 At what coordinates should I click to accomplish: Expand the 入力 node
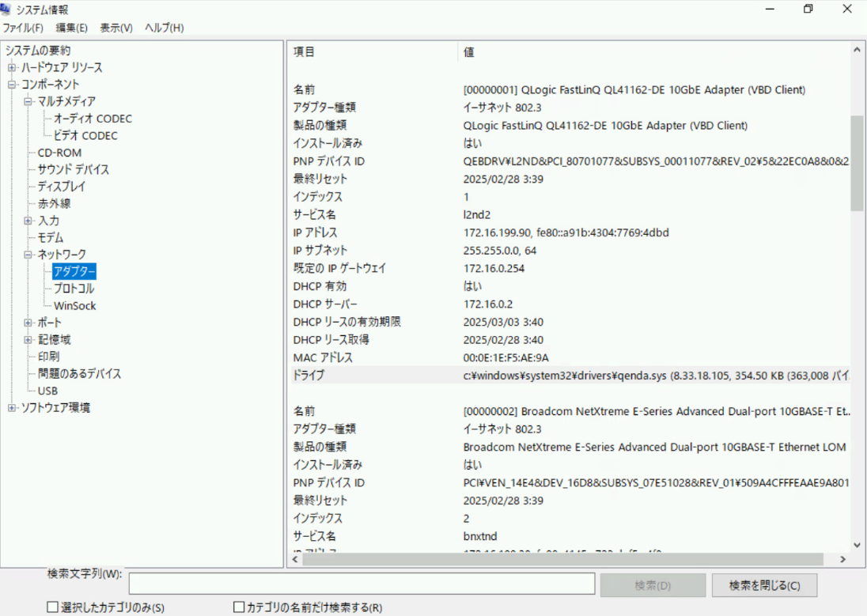coord(28,221)
